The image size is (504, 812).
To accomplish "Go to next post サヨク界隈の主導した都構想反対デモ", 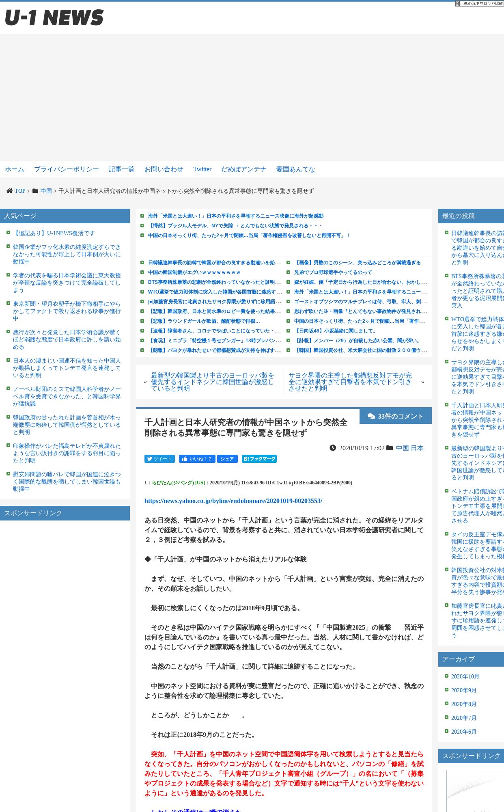I will pyautogui.click(x=350, y=382).
